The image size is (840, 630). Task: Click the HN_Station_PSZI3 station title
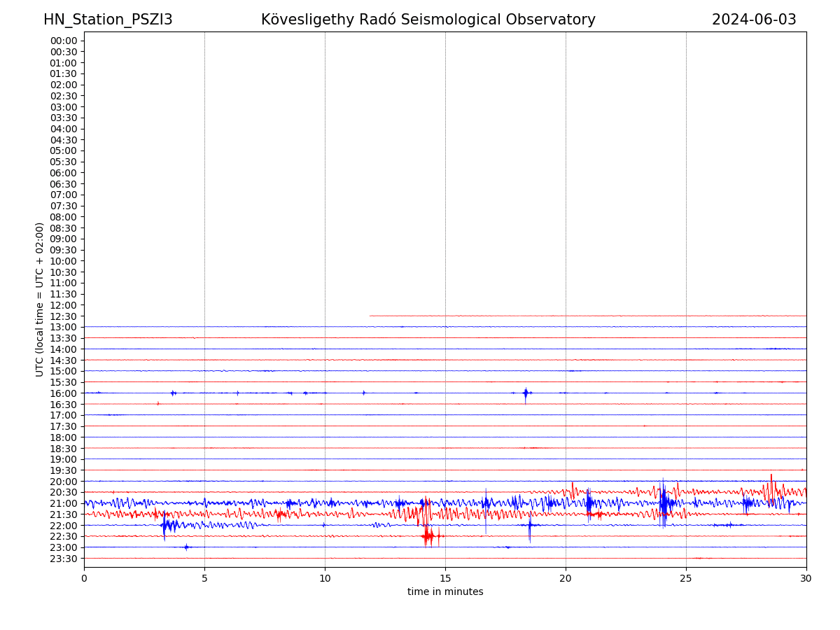click(x=108, y=20)
